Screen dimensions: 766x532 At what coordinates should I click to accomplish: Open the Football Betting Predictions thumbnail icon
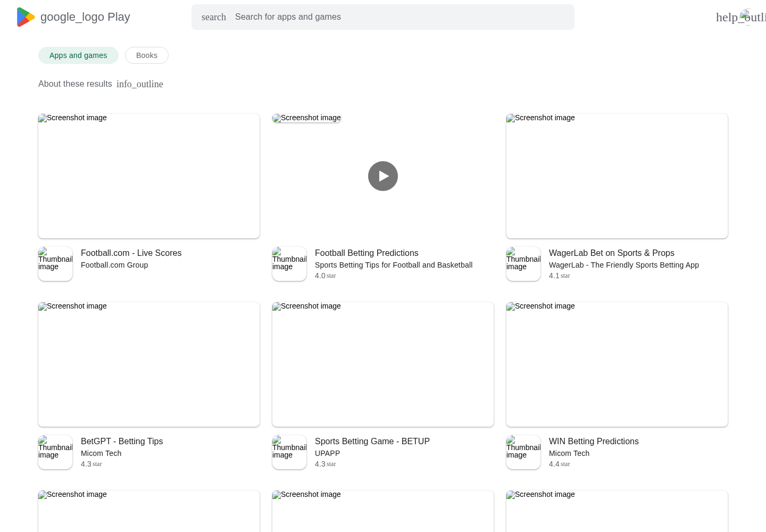coord(289,264)
